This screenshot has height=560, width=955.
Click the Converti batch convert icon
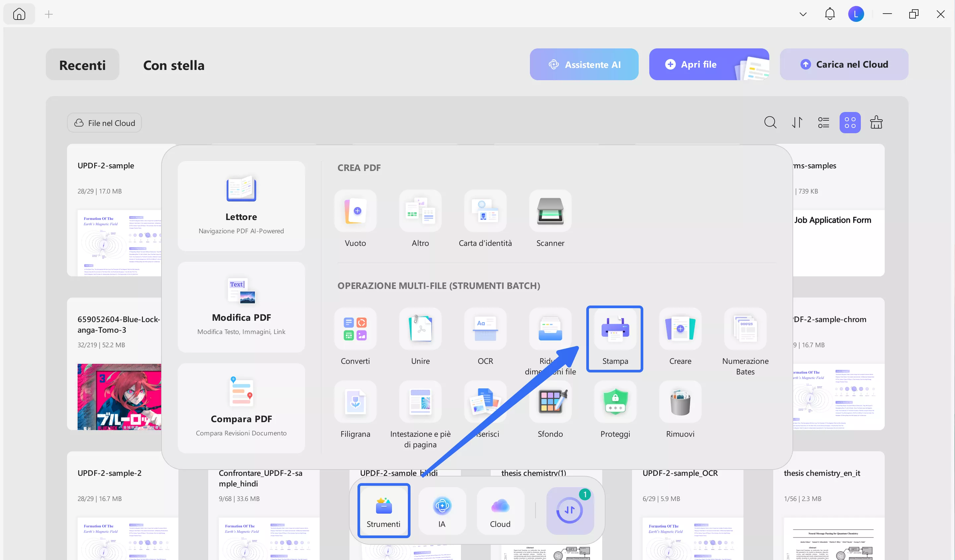pos(355,329)
